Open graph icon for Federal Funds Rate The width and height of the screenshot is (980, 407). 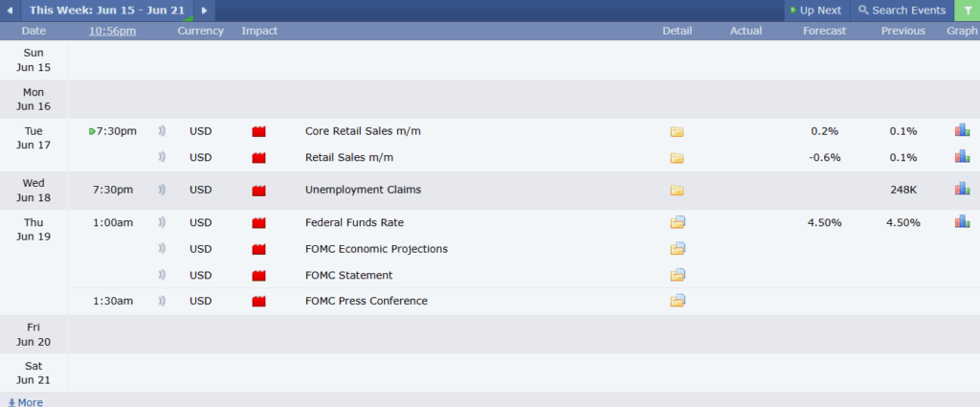click(962, 221)
